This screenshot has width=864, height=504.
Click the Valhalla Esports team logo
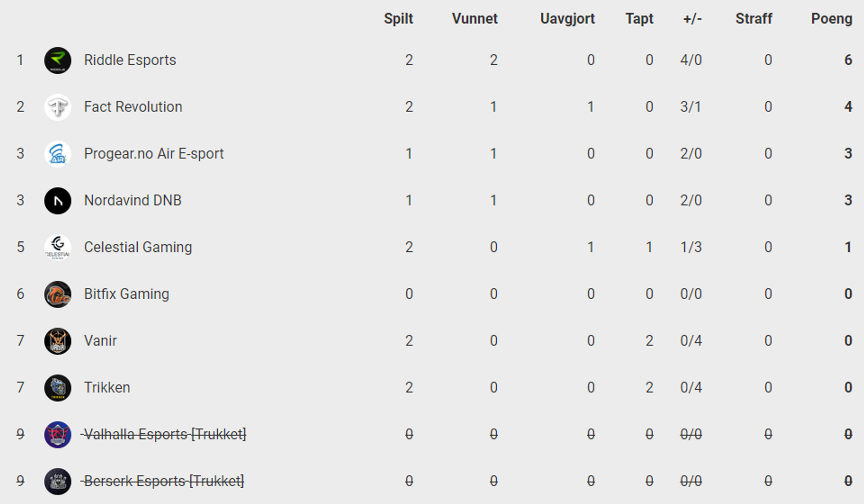[58, 434]
